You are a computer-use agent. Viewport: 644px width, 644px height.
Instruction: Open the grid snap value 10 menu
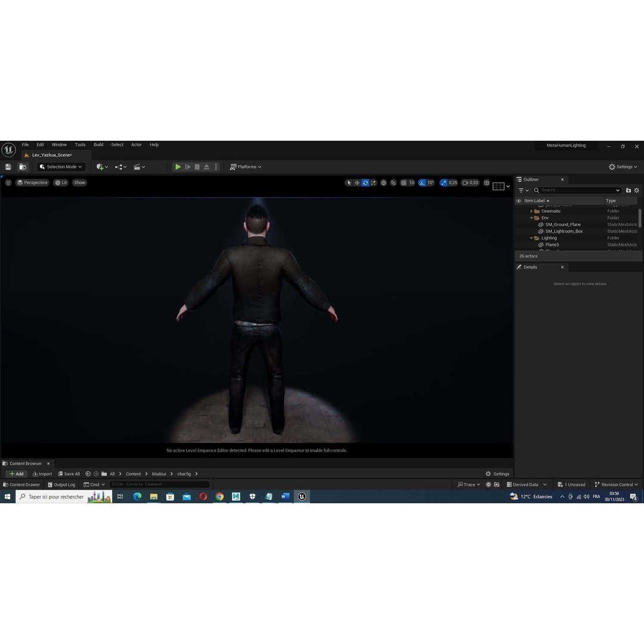411,183
